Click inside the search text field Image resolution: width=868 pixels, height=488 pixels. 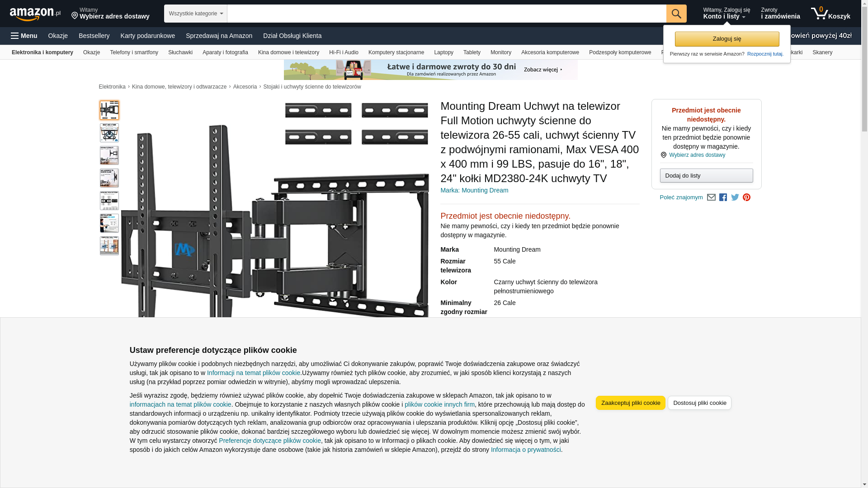(446, 14)
